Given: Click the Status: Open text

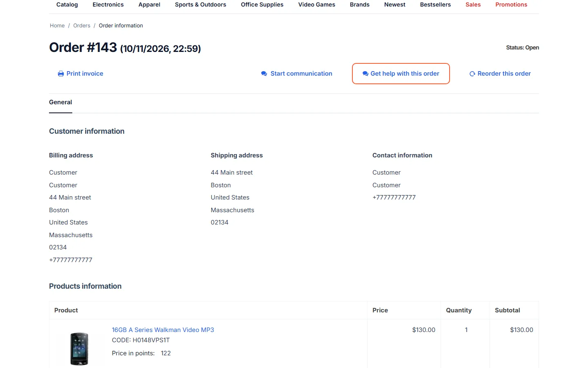Looking at the screenshot, I should pyautogui.click(x=523, y=47).
